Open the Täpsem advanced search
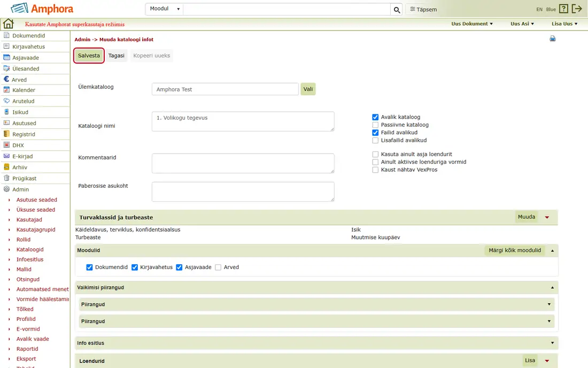 [x=423, y=10]
